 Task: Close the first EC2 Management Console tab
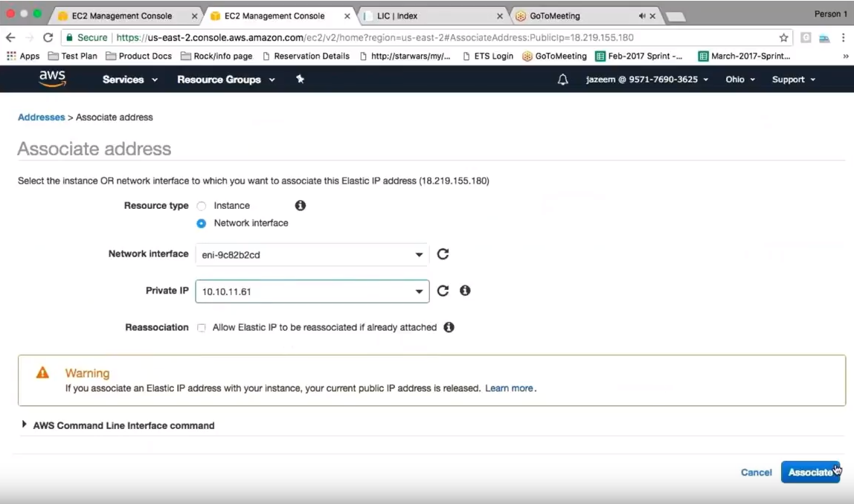tap(194, 16)
